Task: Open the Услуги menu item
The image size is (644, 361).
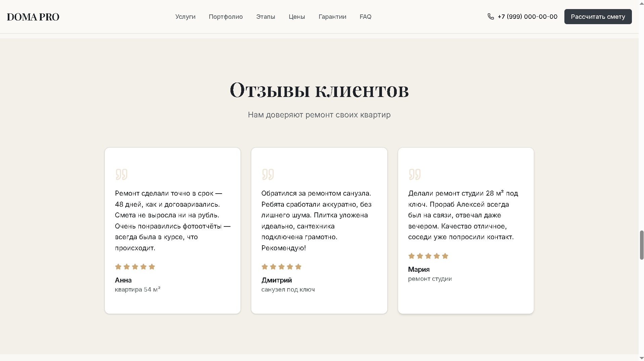Action: pyautogui.click(x=185, y=17)
